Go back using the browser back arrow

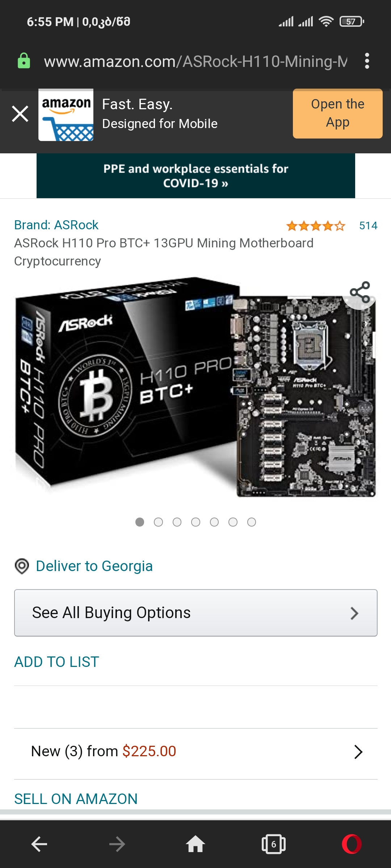pyautogui.click(x=39, y=844)
